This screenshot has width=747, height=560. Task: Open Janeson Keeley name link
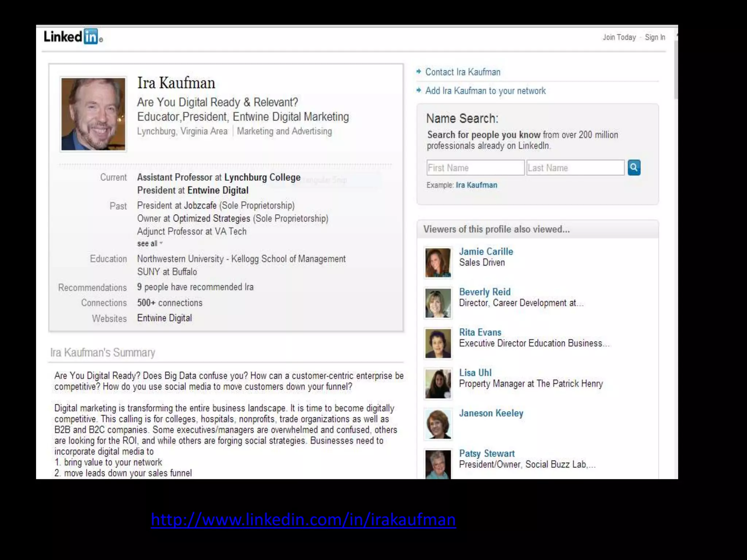click(491, 413)
